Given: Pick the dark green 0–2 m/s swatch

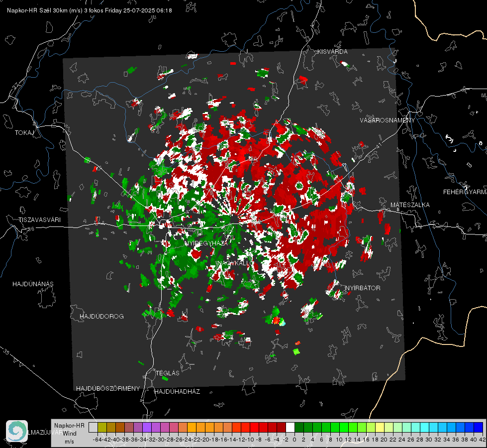Looking at the screenshot, I should tap(299, 427).
